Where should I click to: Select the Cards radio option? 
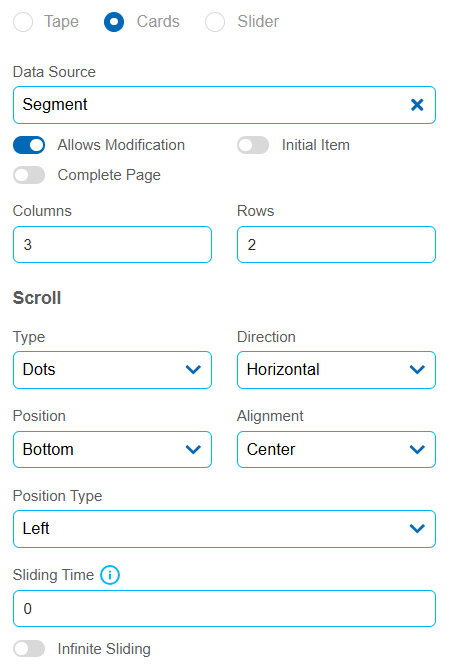114,22
